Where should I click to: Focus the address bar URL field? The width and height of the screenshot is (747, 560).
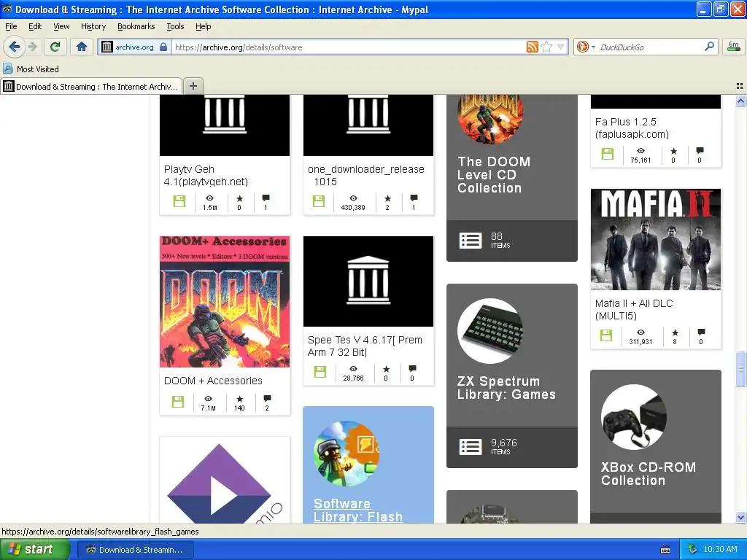pyautogui.click(x=348, y=47)
